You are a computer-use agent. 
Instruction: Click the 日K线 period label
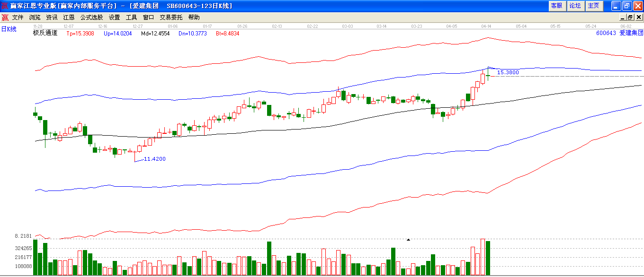9,29
